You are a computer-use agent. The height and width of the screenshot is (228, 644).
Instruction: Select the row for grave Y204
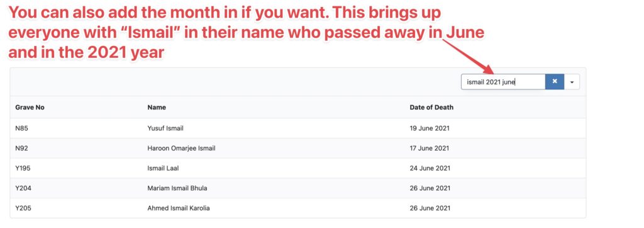297,188
